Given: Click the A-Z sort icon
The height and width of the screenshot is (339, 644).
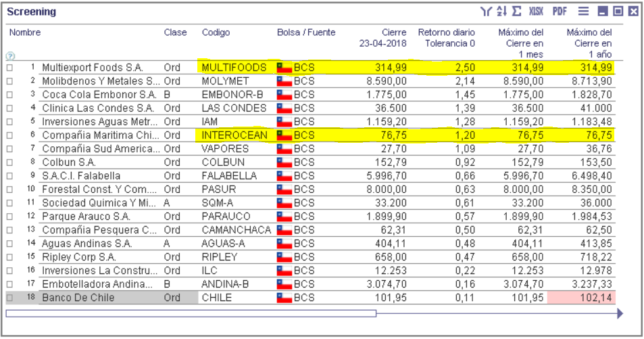Looking at the screenshot, I should pyautogui.click(x=501, y=11).
